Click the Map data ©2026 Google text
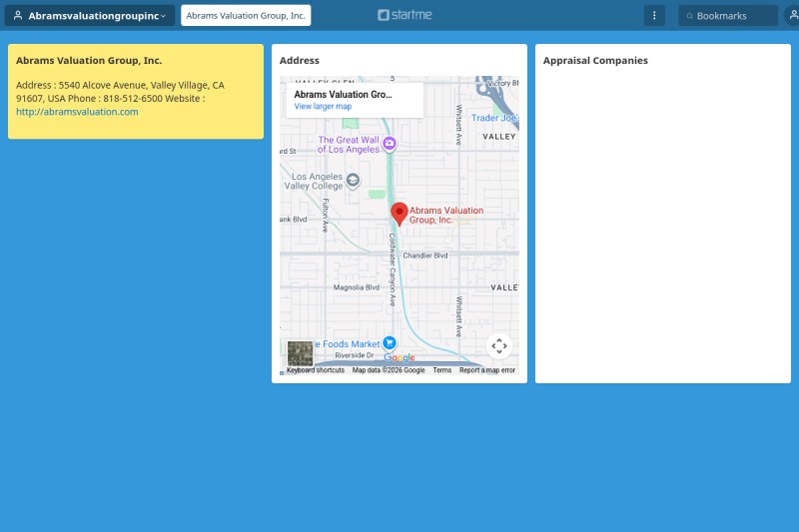This screenshot has width=799, height=532. coord(389,370)
